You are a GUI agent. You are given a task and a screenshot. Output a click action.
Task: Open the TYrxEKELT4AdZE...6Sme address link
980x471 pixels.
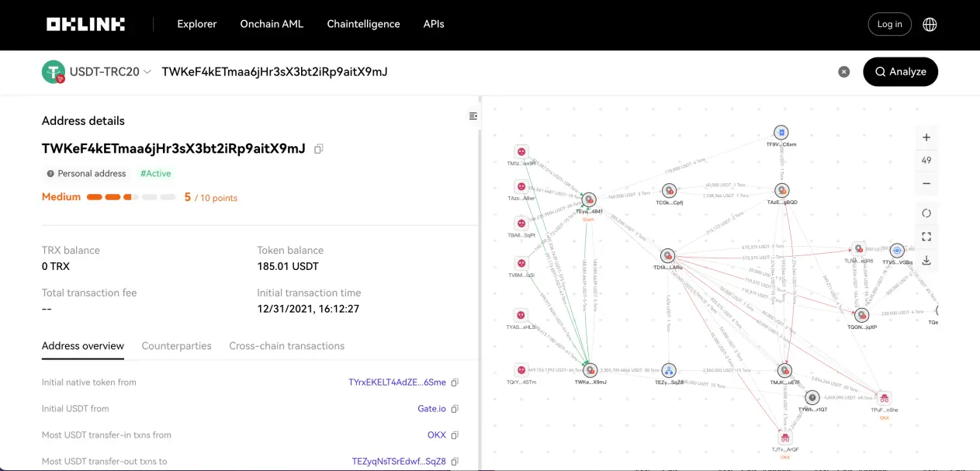(397, 383)
